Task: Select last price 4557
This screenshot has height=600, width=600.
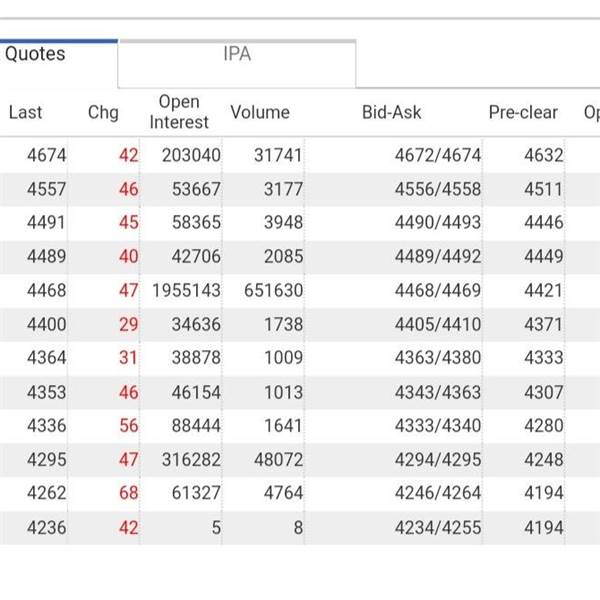Action: 46,189
